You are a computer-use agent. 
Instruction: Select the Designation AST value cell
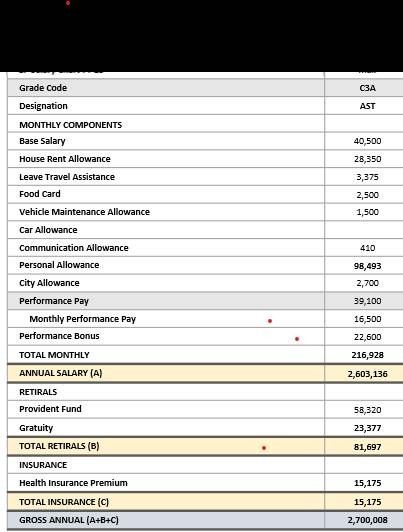(364, 106)
